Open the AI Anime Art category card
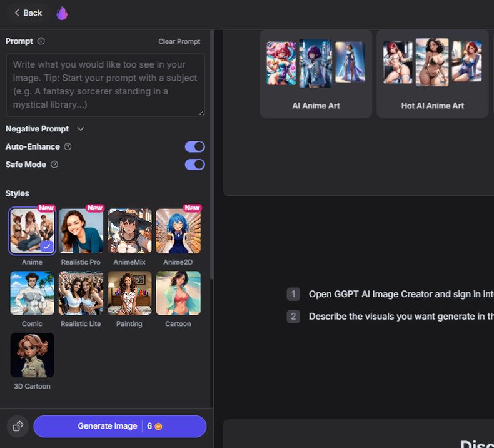This screenshot has height=448, width=494. point(316,74)
